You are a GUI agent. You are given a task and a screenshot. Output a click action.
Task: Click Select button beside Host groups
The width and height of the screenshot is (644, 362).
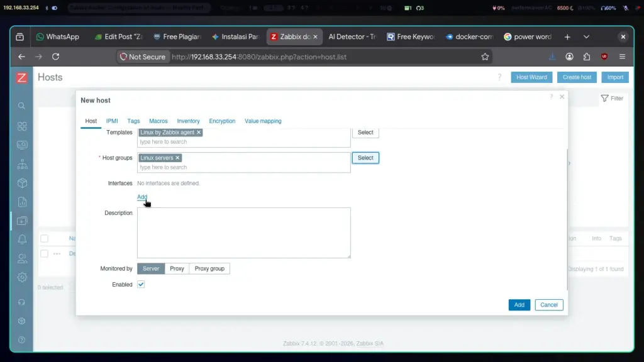[365, 158]
